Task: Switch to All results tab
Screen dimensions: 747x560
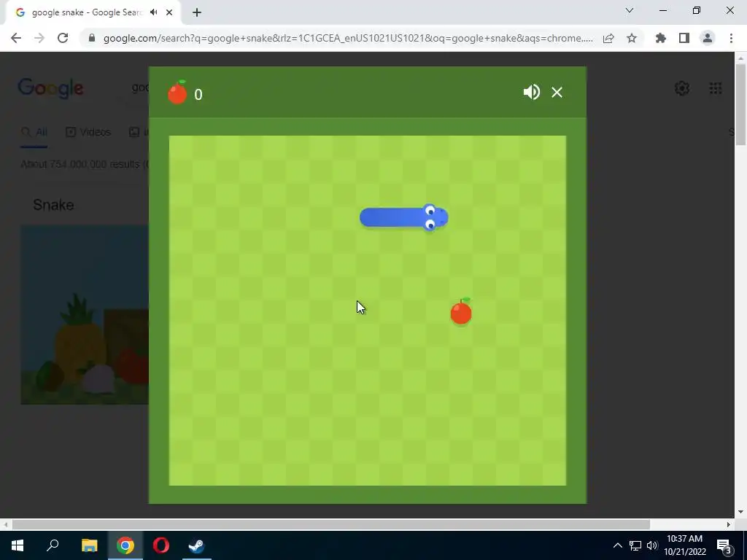Action: click(34, 132)
